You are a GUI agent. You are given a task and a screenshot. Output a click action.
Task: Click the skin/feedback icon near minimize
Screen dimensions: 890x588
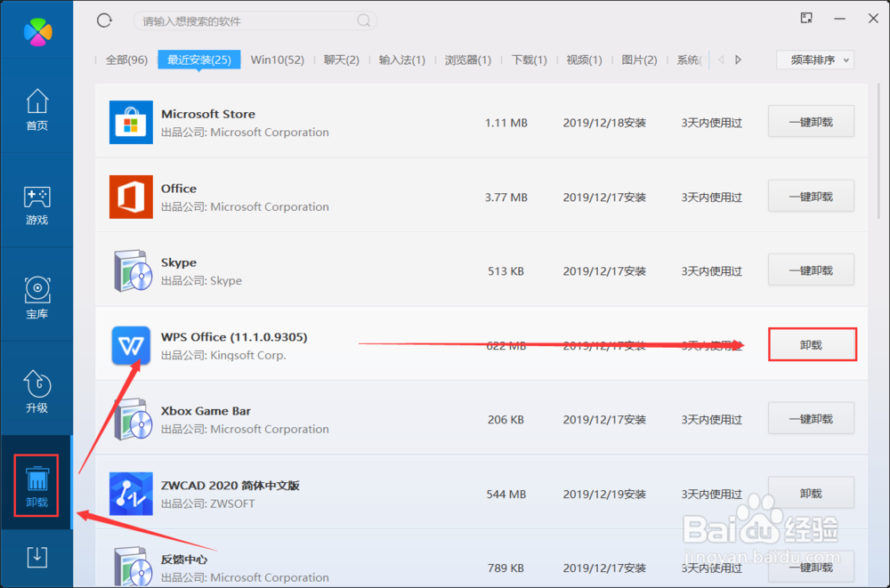tap(806, 18)
